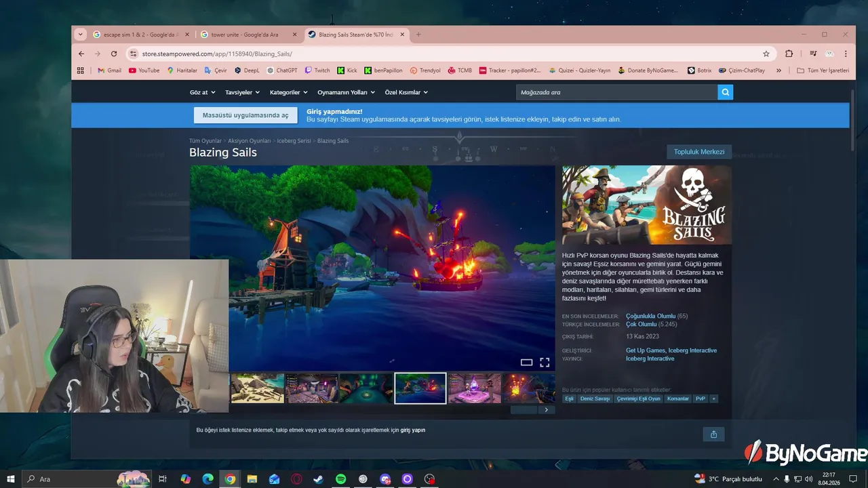Open the Get Up Games developer link
The height and width of the screenshot is (488, 868).
[646, 350]
